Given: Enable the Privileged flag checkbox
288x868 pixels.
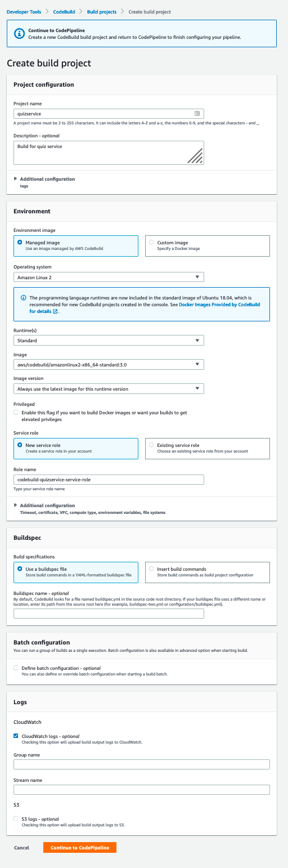Looking at the screenshot, I should [16, 413].
